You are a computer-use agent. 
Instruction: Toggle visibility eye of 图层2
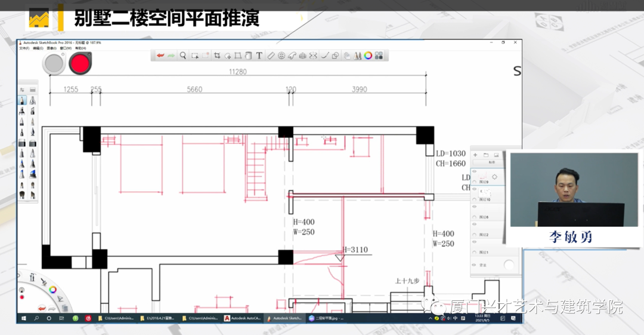click(475, 225)
